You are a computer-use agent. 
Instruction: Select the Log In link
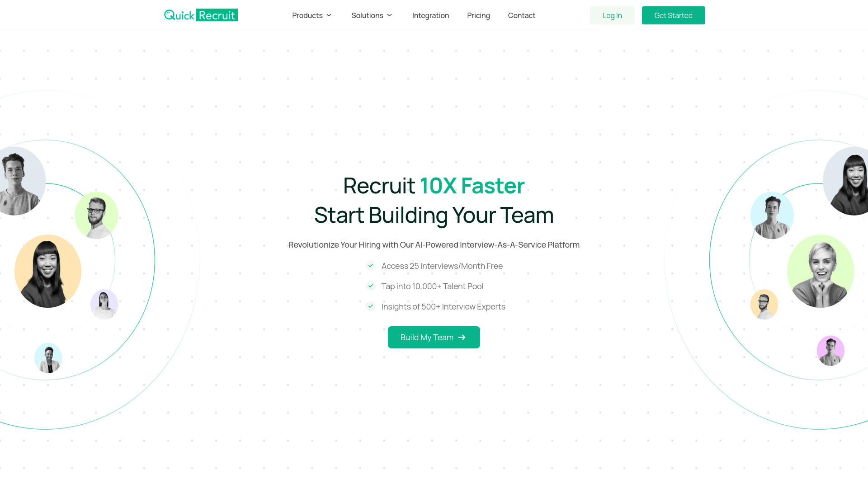[x=612, y=15]
